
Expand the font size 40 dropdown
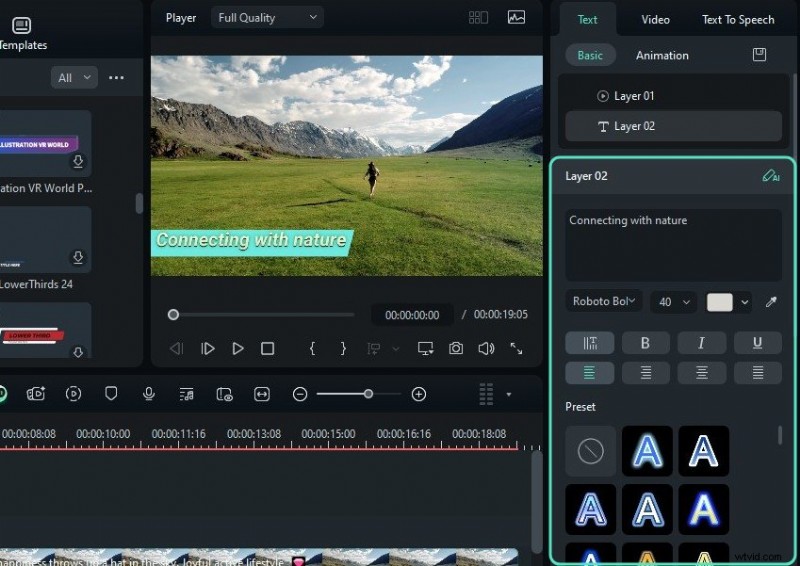click(674, 302)
